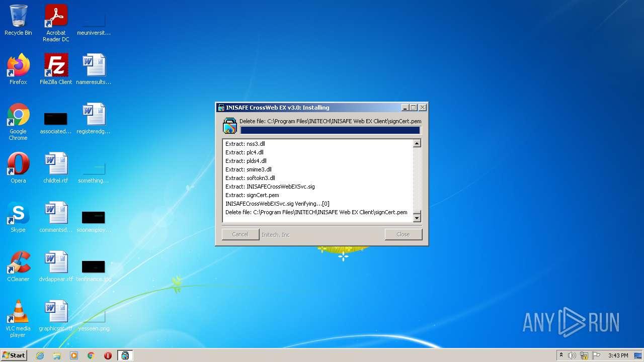Select log line 'Extract: nss3.dll'

[245, 144]
